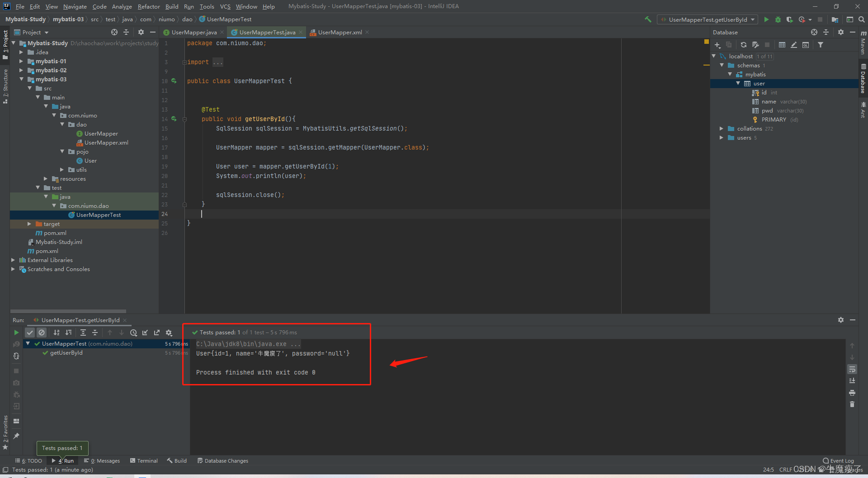This screenshot has width=868, height=478.
Task: Open the query console (QL) icon
Action: click(x=806, y=45)
